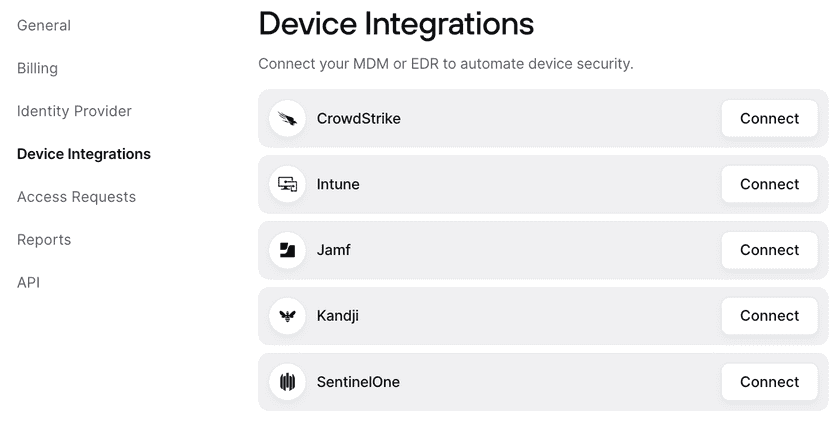840x430 pixels.
Task: Click the Kandji bee logo icon
Action: click(287, 316)
